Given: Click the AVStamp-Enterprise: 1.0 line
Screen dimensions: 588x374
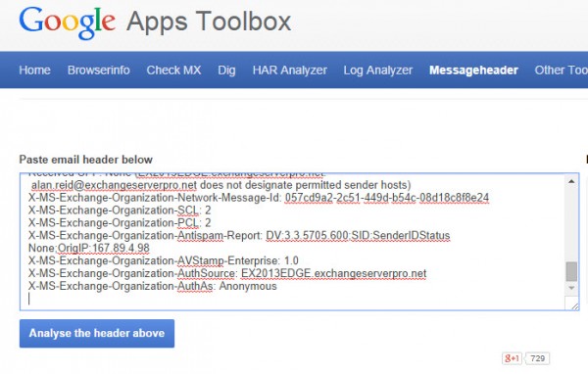Looking at the screenshot, I should tap(163, 260).
